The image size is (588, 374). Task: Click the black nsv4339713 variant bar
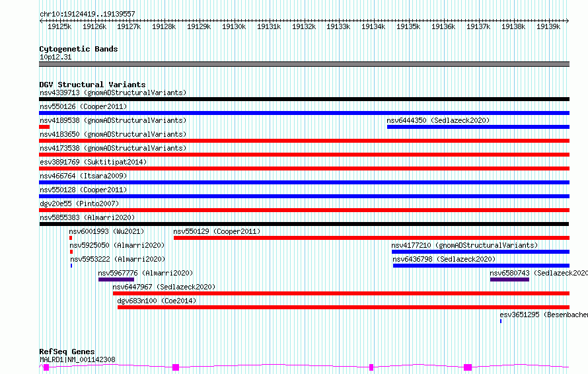pos(304,99)
